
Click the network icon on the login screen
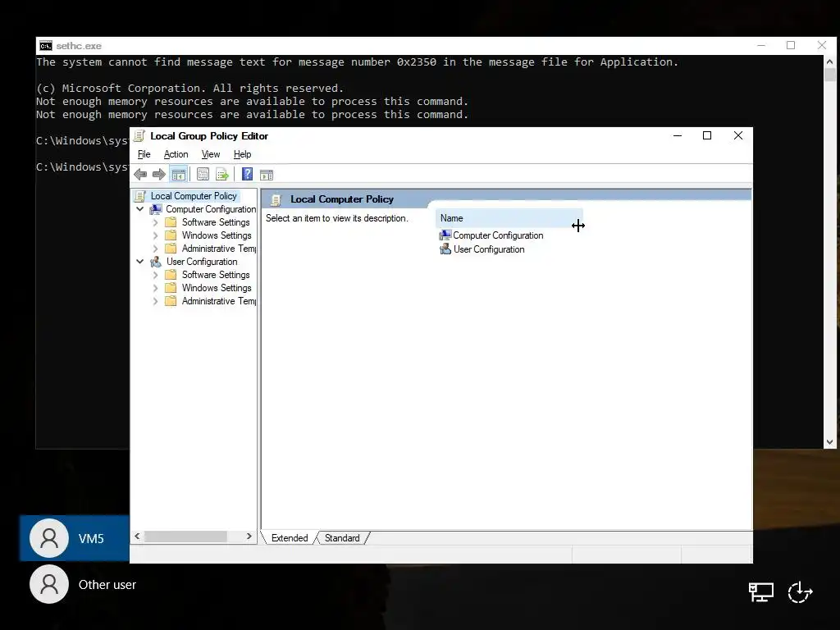[x=760, y=592]
